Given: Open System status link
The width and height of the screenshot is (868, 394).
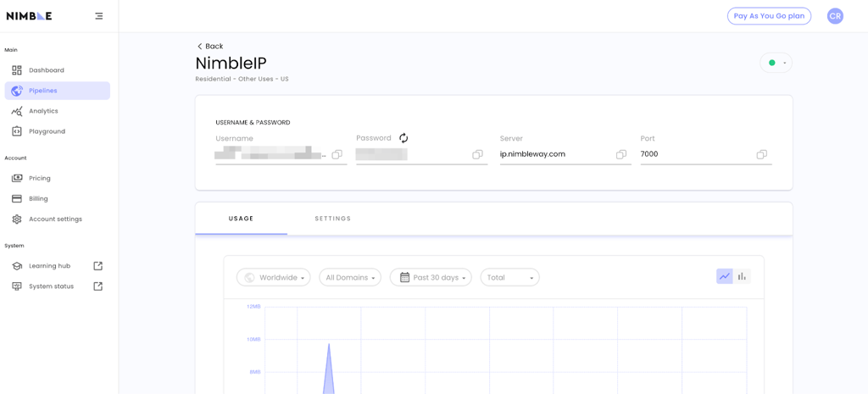Looking at the screenshot, I should 58,286.
